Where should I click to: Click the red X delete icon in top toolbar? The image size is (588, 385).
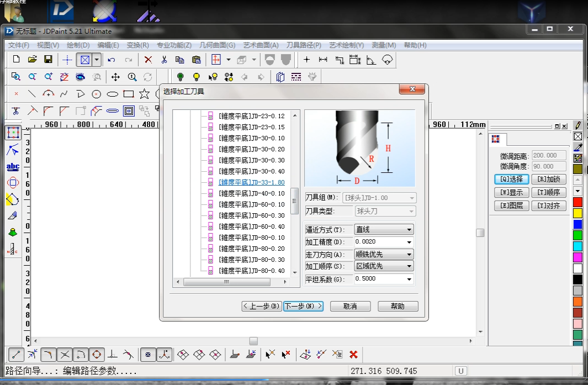pos(148,60)
